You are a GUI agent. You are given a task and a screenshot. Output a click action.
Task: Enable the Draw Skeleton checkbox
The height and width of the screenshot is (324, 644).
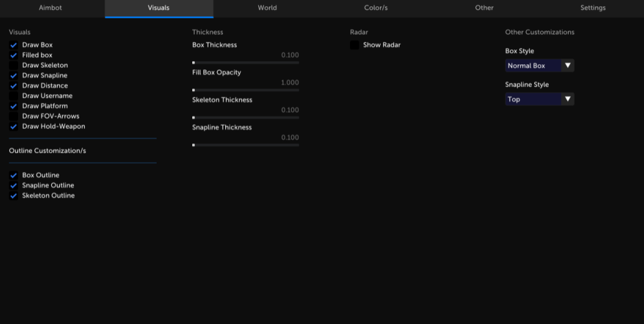pyautogui.click(x=14, y=65)
